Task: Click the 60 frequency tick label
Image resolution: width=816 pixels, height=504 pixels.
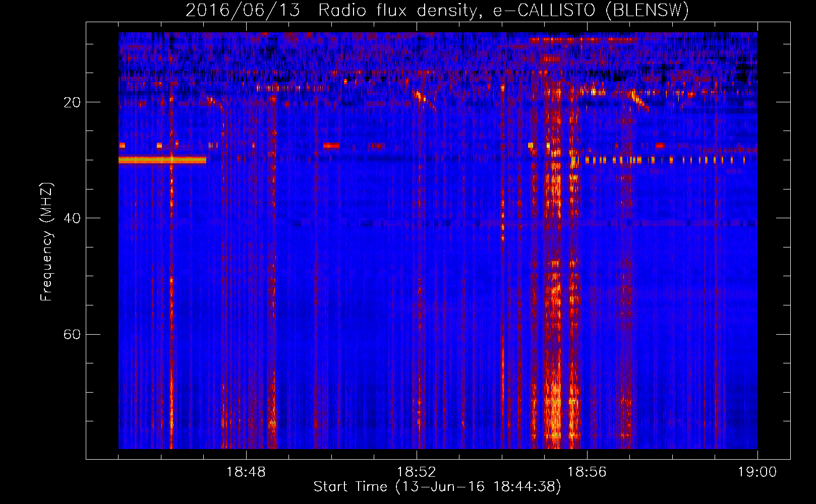Action: click(72, 335)
